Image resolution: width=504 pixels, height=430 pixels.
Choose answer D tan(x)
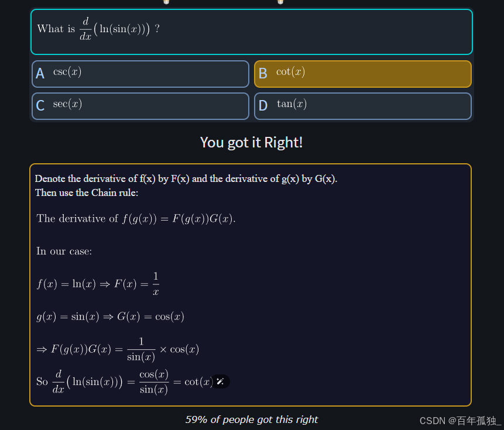coord(362,106)
